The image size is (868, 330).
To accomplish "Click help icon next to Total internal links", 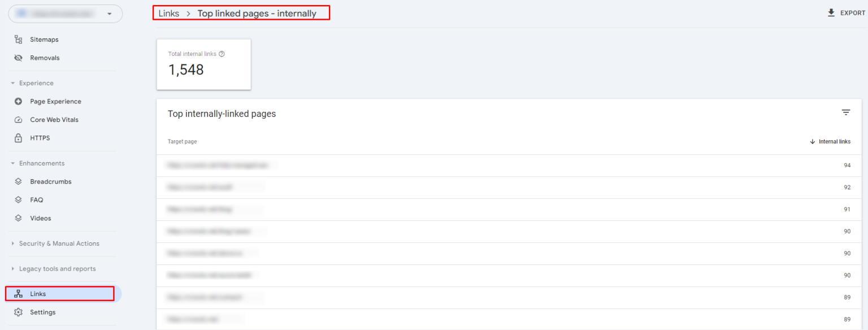I will click(222, 54).
